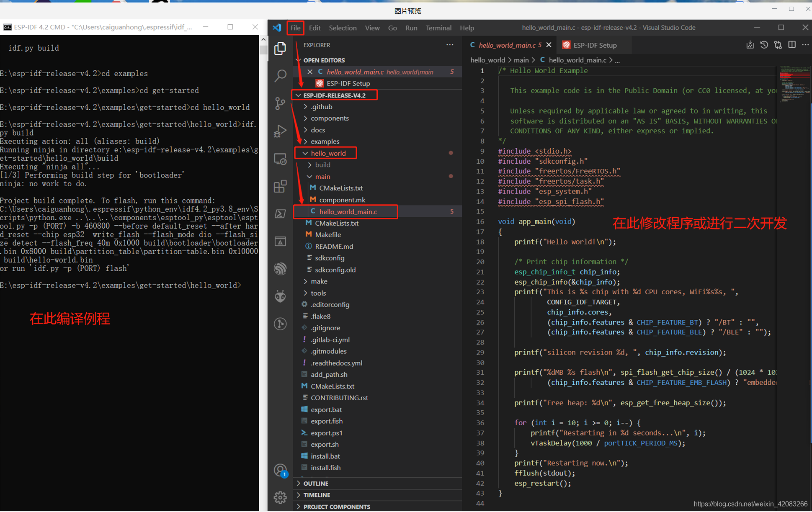The image size is (812, 512).
Task: Open the Manage gear icon
Action: pos(280,497)
